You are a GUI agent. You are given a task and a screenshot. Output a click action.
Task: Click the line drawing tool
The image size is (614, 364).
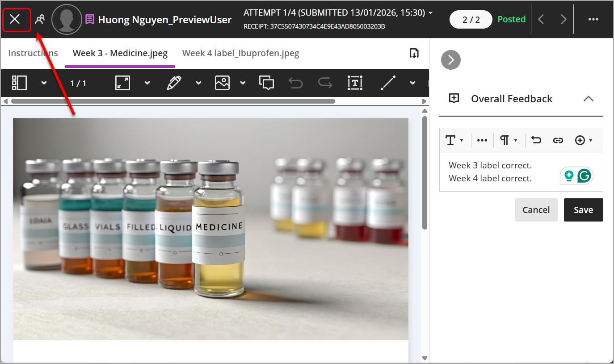tap(387, 83)
